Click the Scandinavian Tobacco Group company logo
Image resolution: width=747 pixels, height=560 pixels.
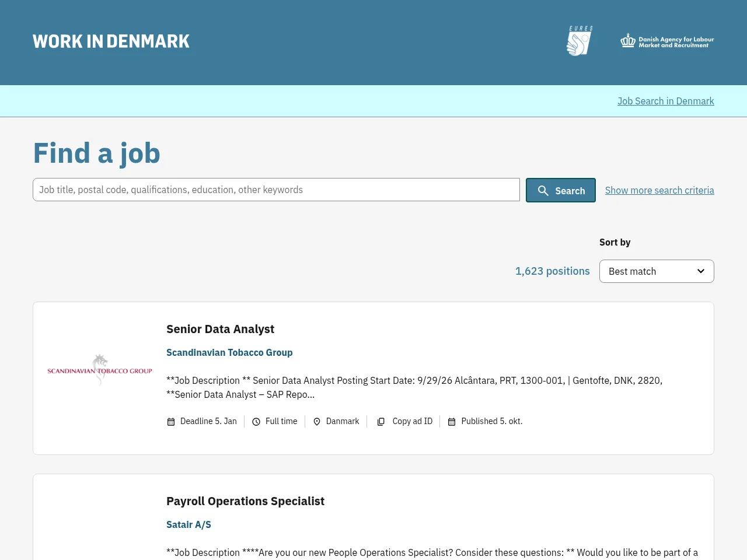(100, 370)
